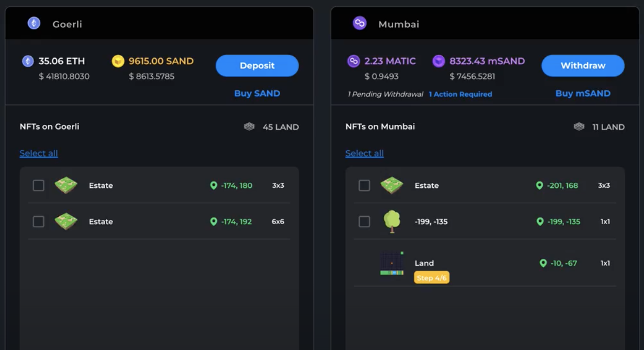Check the Goerli 3x3 Estate checkbox

39,185
